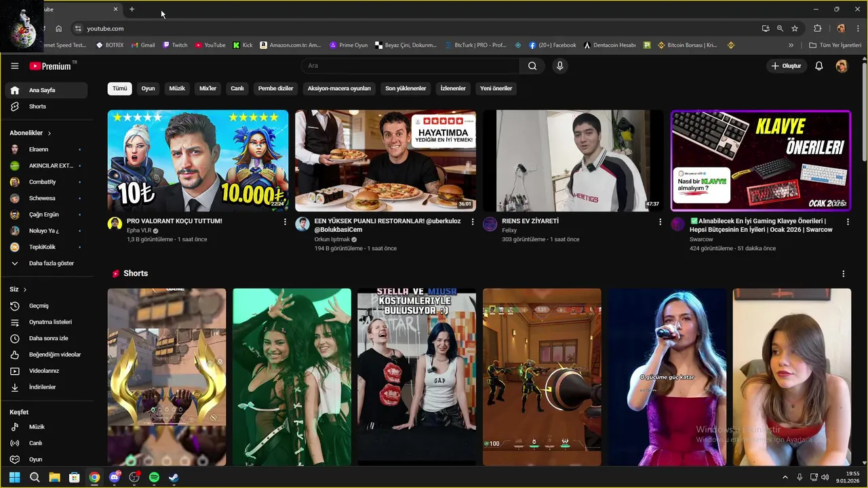Screen dimensions: 868x488
Task: Select the İzlenenler filter chip
Action: coord(453,89)
